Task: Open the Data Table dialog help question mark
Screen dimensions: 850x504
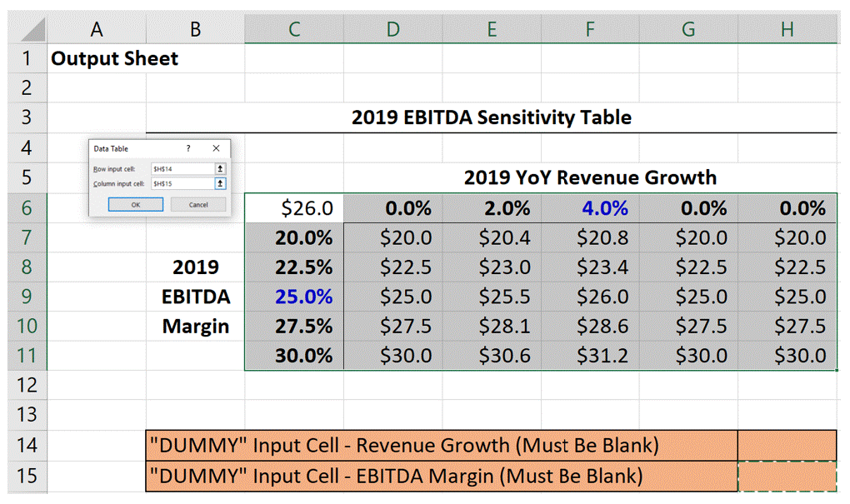Action: pyautogui.click(x=188, y=148)
